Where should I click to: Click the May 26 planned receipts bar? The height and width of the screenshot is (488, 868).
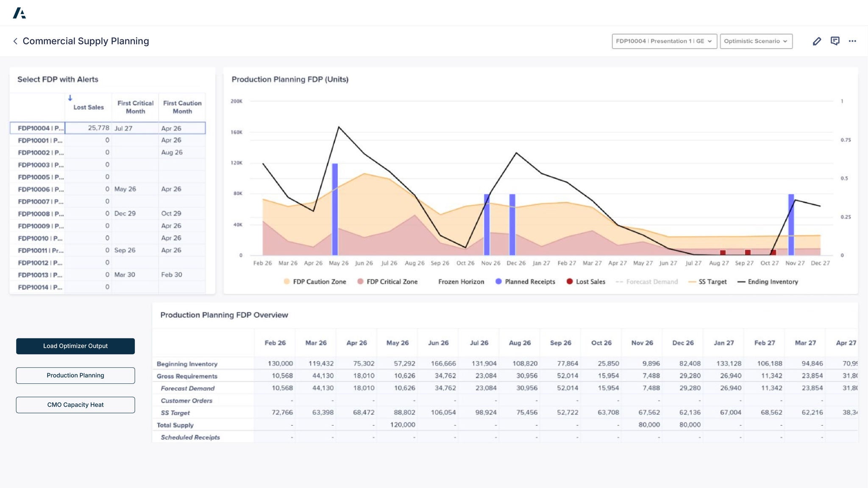[x=335, y=209]
